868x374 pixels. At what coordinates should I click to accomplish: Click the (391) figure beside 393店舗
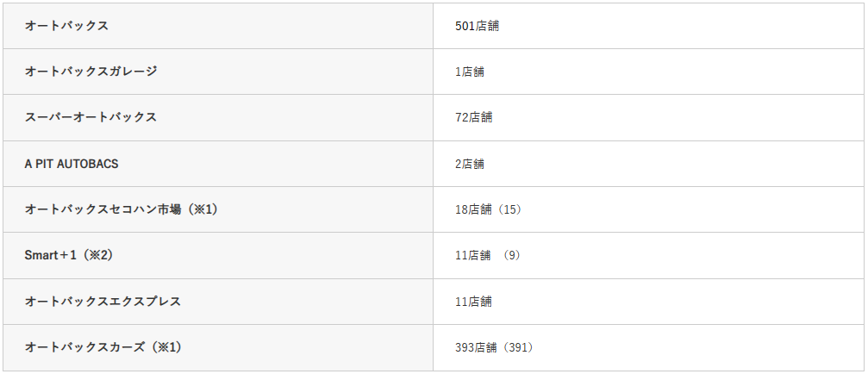(520, 347)
